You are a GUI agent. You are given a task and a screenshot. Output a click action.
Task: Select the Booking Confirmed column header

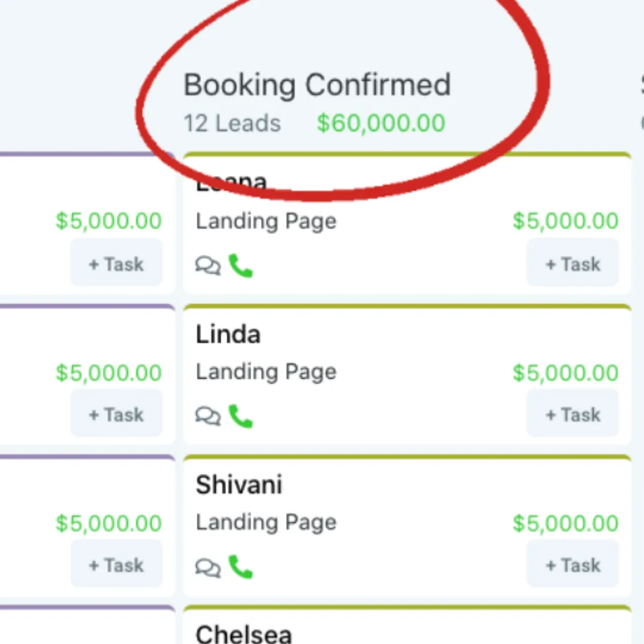pyautogui.click(x=317, y=85)
